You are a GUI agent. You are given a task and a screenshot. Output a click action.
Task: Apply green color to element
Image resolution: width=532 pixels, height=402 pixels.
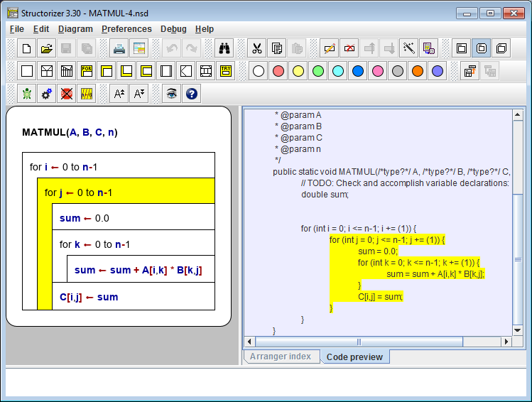pos(318,71)
